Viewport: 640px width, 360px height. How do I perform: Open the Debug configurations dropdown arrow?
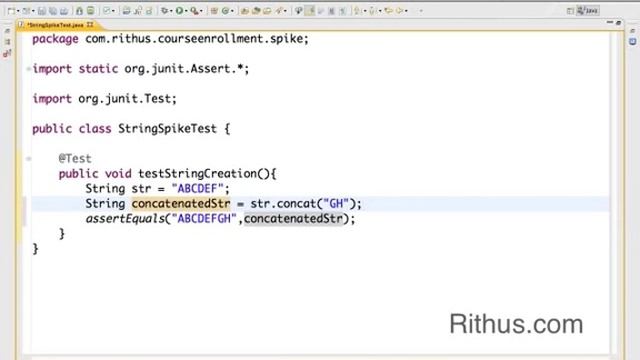(171, 11)
